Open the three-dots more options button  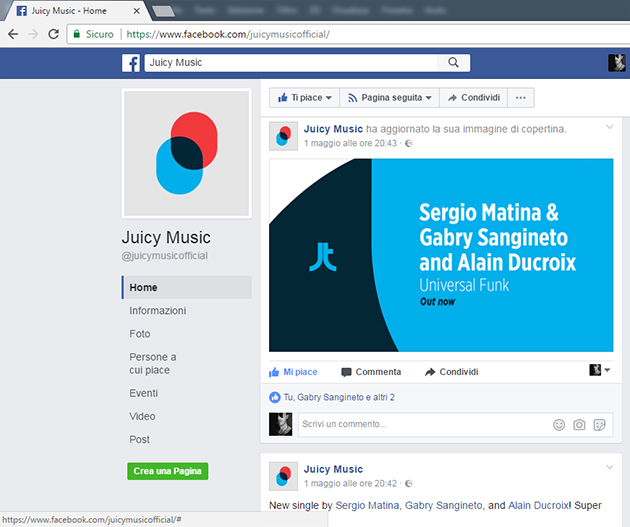pyautogui.click(x=522, y=98)
